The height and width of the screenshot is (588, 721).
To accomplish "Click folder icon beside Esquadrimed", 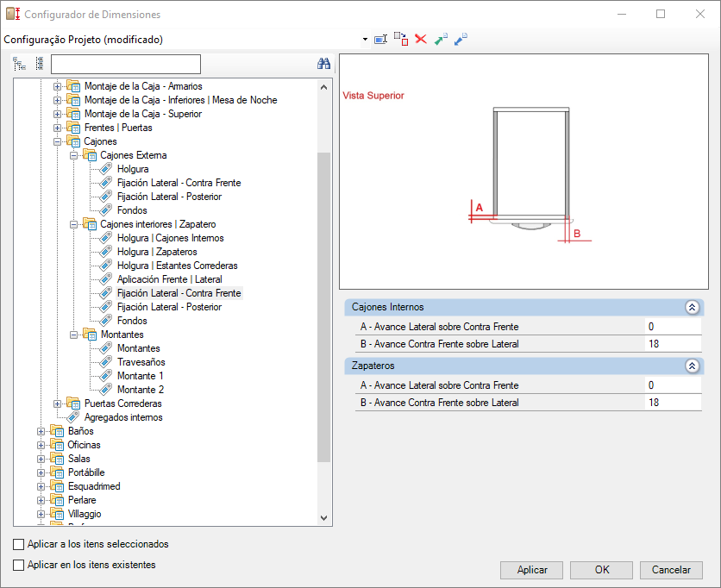I will [x=57, y=486].
